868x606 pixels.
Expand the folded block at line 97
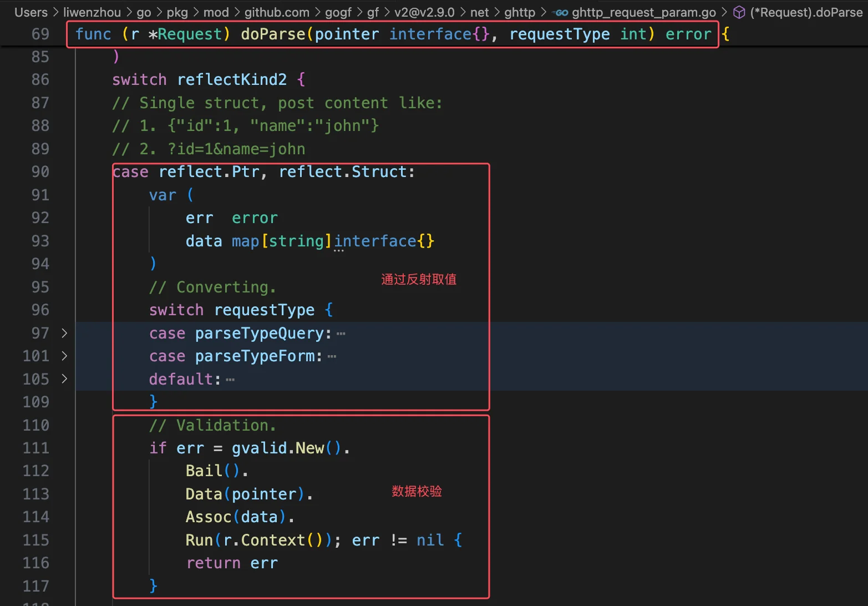coord(64,333)
